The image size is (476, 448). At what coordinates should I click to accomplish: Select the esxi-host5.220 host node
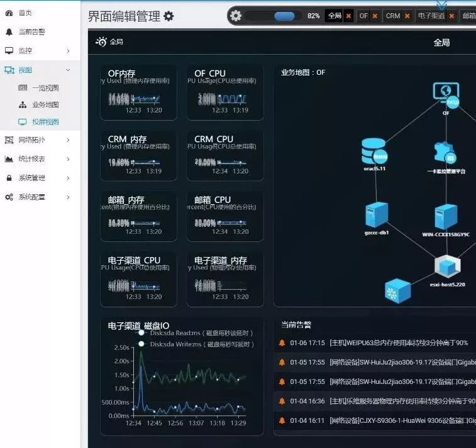(448, 267)
